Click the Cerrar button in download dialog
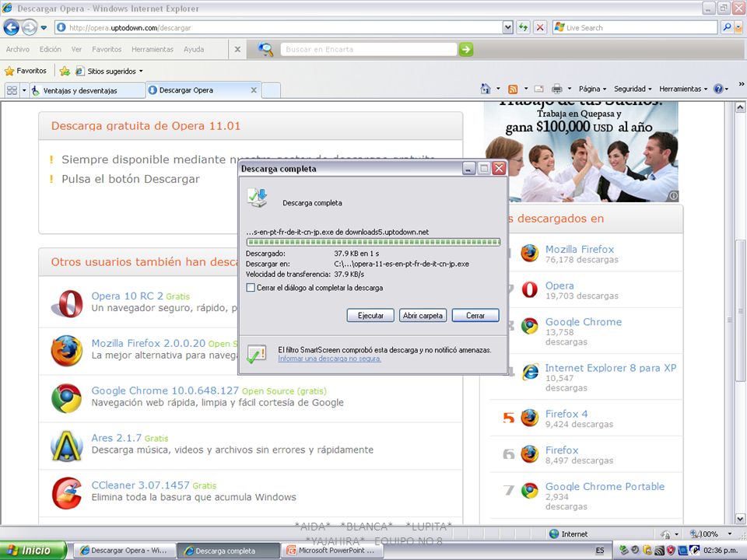The image size is (747, 560). 475,315
